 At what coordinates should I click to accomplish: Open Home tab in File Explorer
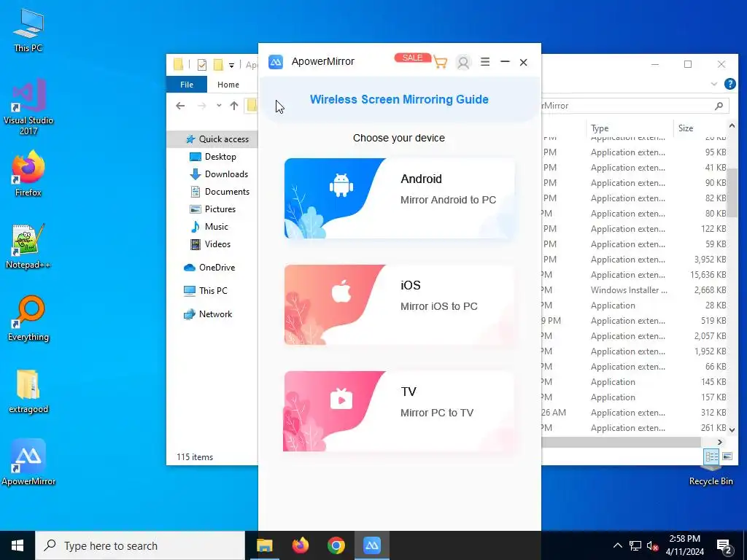[228, 85]
